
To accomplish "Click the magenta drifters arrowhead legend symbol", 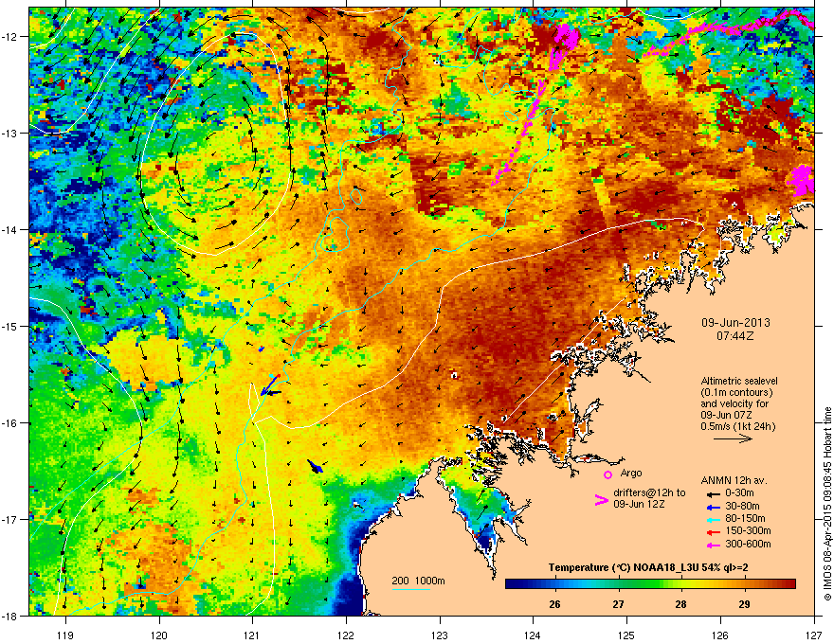I will tap(601, 500).
